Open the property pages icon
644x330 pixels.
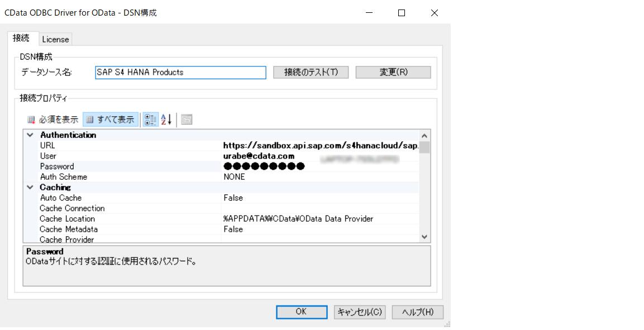[187, 119]
